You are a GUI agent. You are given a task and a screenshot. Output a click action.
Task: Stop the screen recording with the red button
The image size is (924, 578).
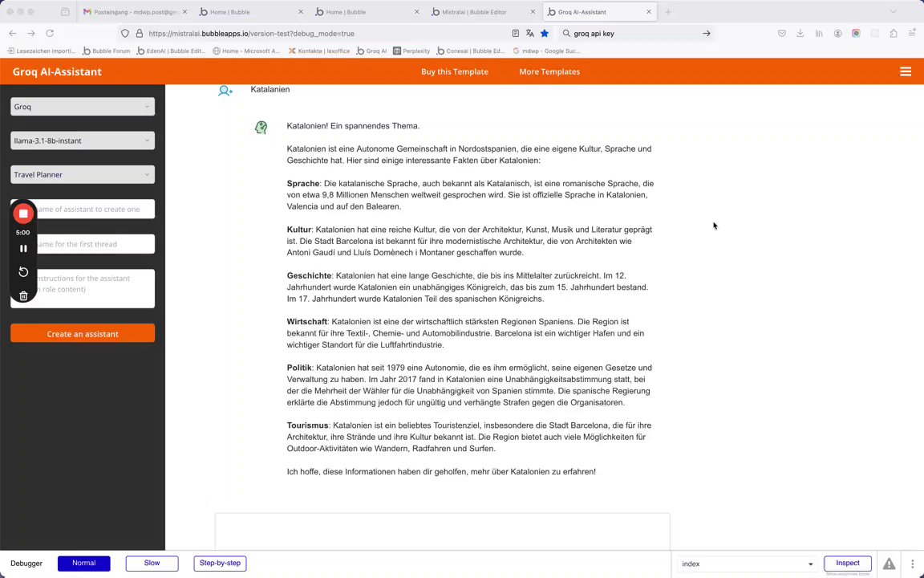(23, 214)
